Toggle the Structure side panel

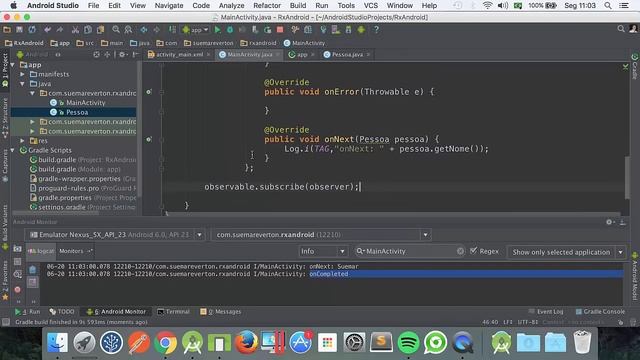[5, 117]
